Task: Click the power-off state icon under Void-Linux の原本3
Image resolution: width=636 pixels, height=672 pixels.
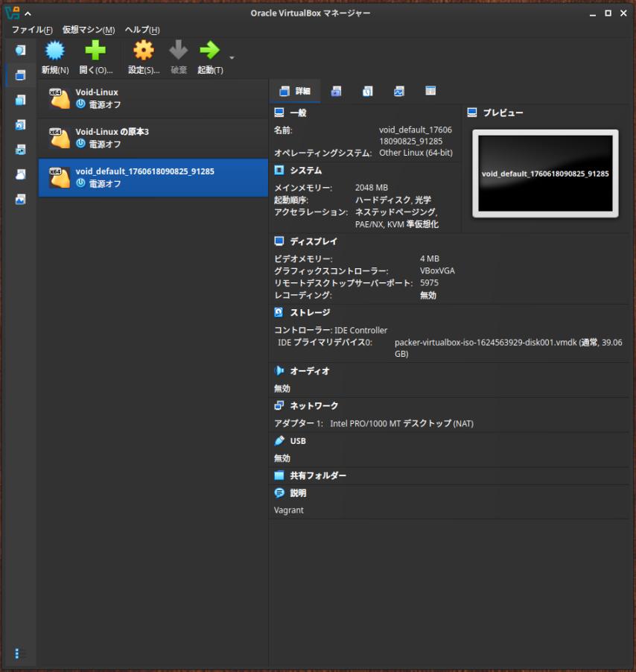Action: [80, 144]
